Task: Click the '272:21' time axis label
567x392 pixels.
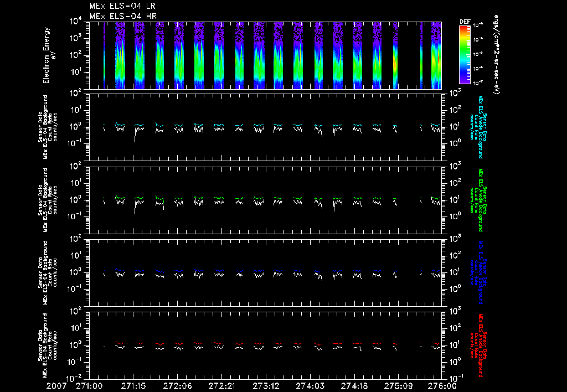Action: tap(221, 386)
